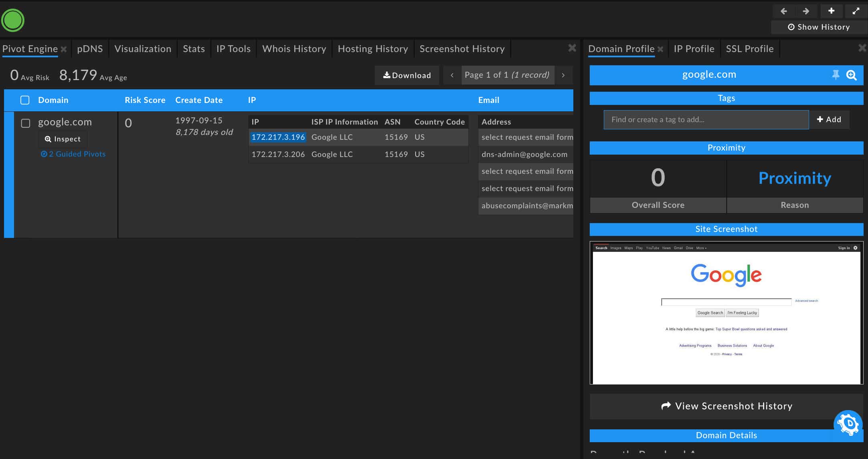Click the forward arrow navigation icon
This screenshot has width=868, height=459.
pos(806,11)
